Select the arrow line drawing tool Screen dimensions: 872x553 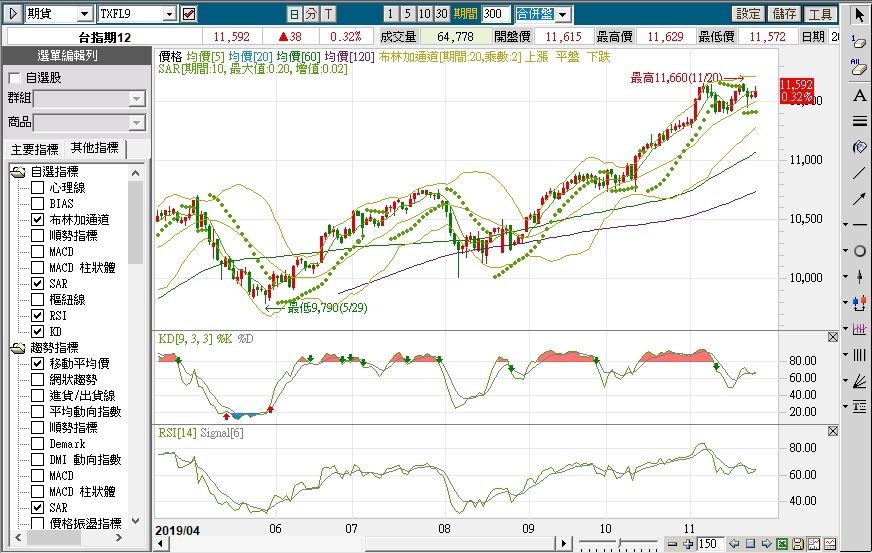pos(860,199)
